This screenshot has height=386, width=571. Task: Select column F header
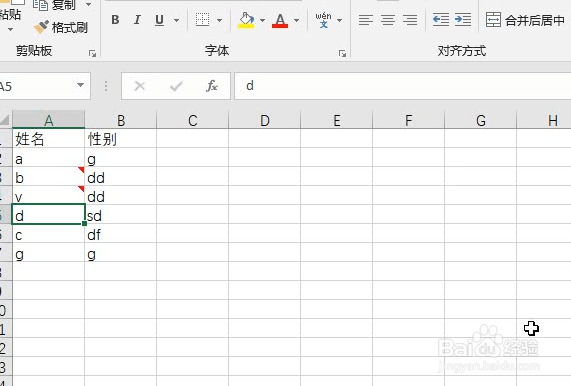(x=409, y=120)
